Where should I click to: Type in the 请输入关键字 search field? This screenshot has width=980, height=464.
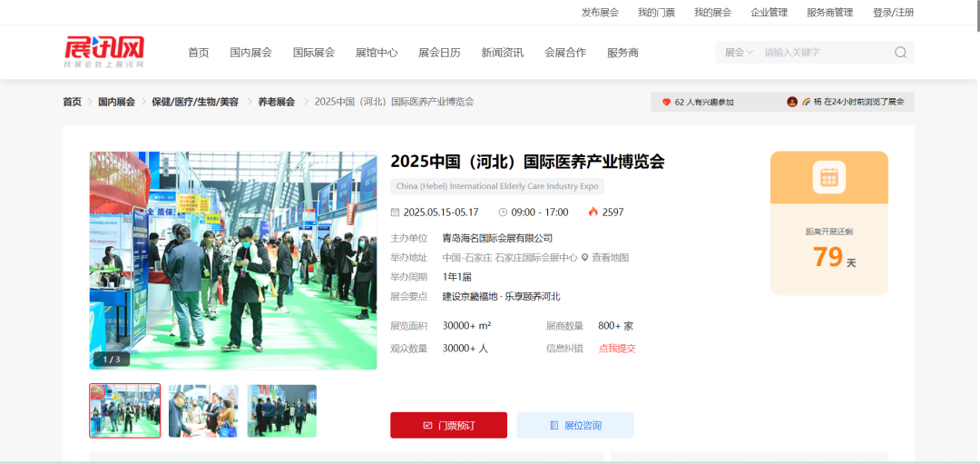tap(821, 53)
